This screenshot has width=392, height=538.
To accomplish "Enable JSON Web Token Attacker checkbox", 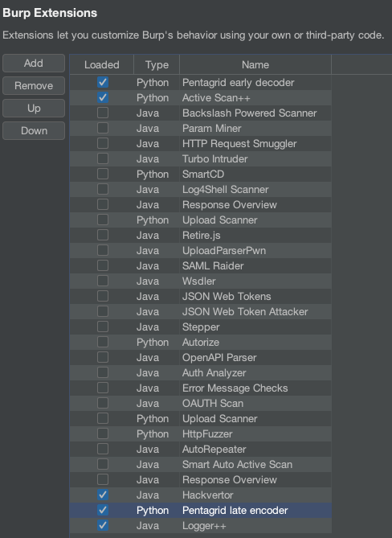I will [x=103, y=311].
